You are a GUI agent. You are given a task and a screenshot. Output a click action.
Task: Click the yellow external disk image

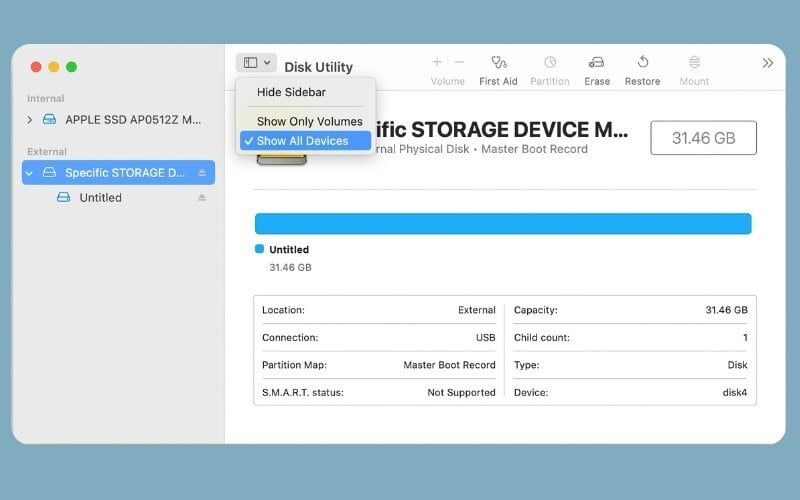pos(282,159)
